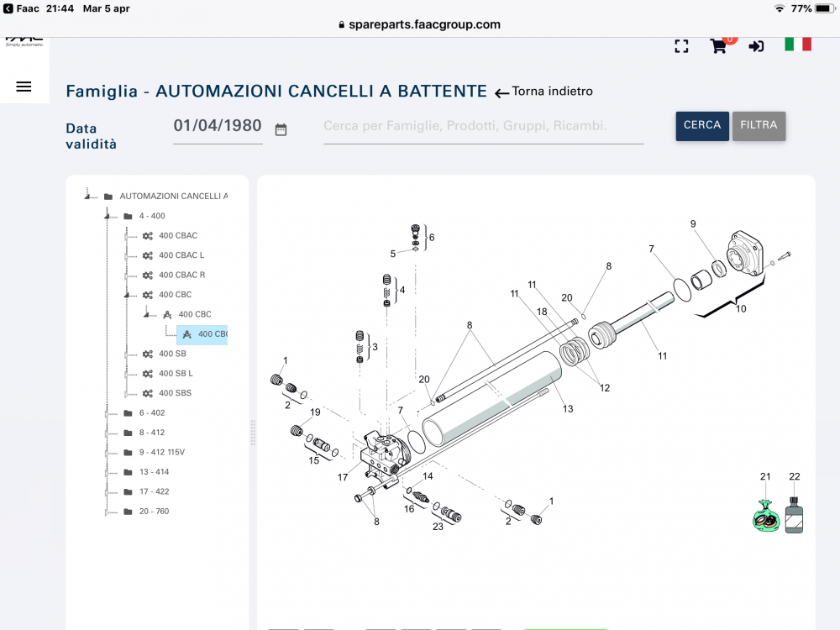This screenshot has height=630, width=840.
Task: Select the 9 - 412 115V family label
Action: 162,453
